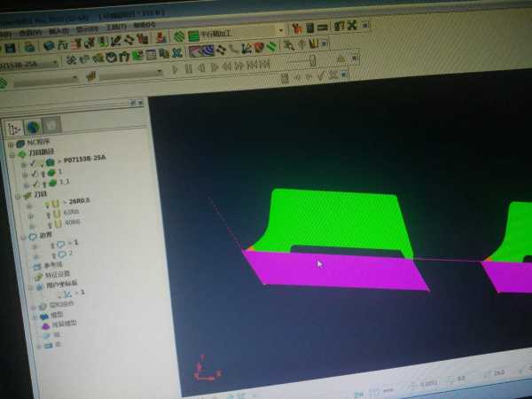This screenshot has width=532, height=399.
Task: Click the pause button in the simulation toolbar
Action: pyautogui.click(x=188, y=69)
